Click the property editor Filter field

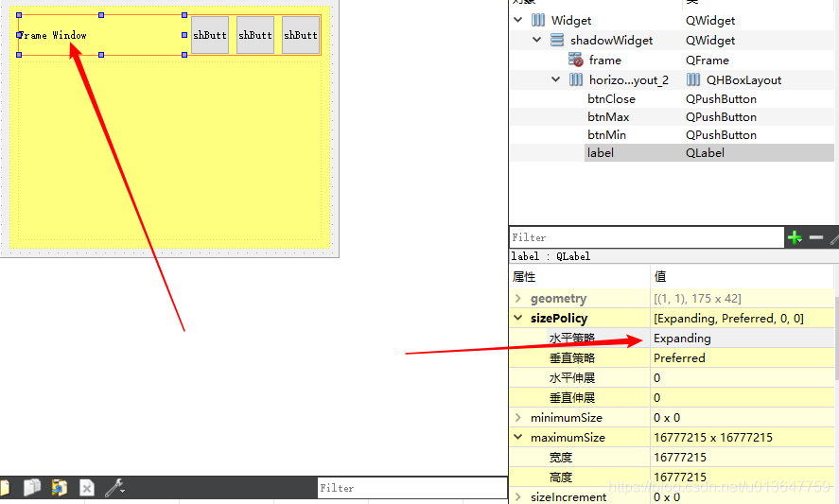click(x=647, y=237)
